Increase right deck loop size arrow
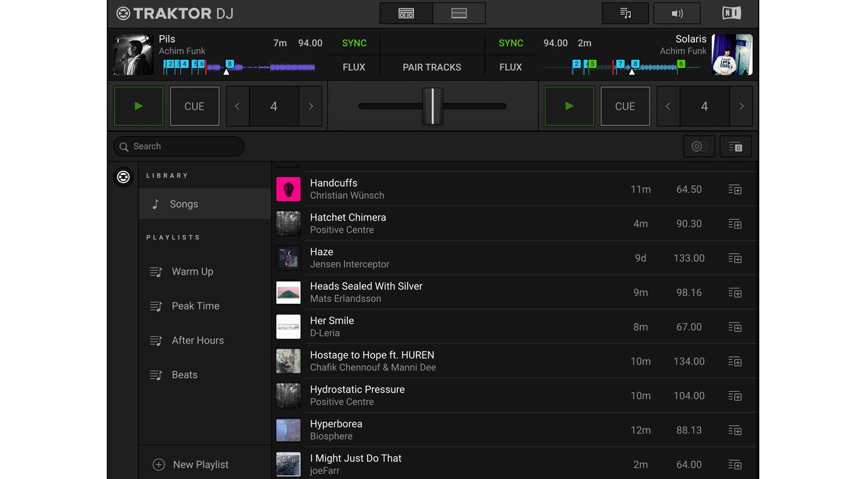868x479 pixels. (x=741, y=106)
